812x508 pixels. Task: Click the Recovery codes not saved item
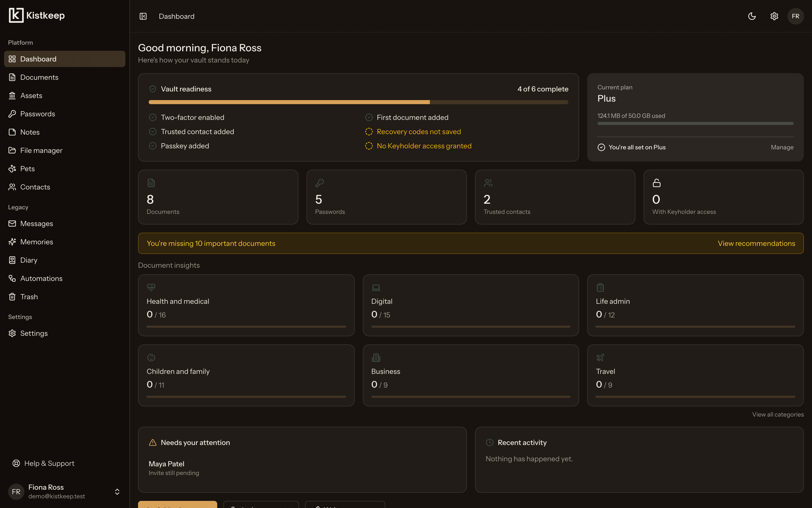pyautogui.click(x=413, y=132)
